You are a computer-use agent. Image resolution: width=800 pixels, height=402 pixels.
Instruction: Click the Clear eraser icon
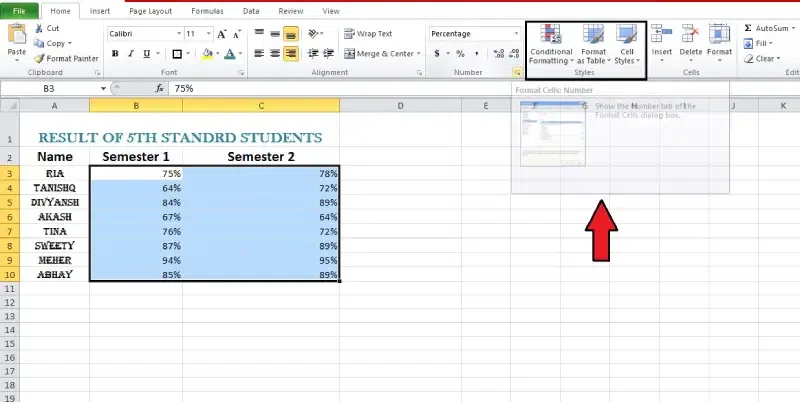pos(748,59)
